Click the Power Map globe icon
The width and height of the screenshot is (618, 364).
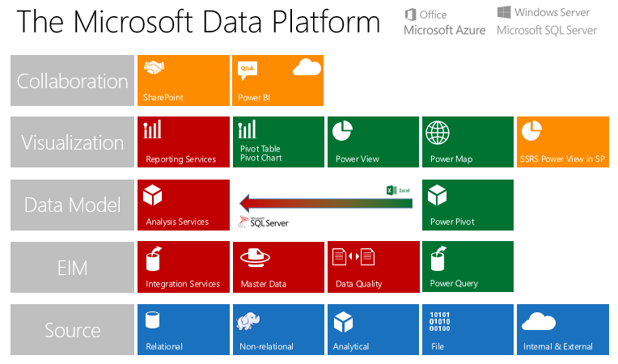[438, 132]
